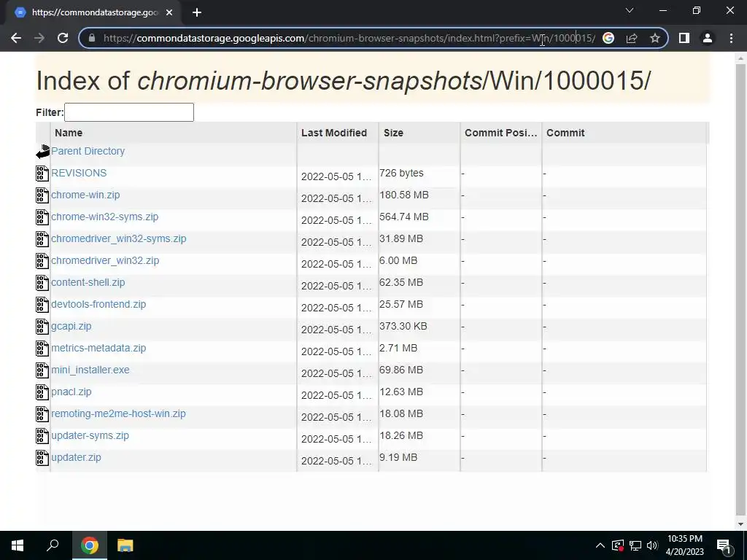Click the Google icon in the address bar
This screenshot has height=560, width=747.
click(x=608, y=38)
